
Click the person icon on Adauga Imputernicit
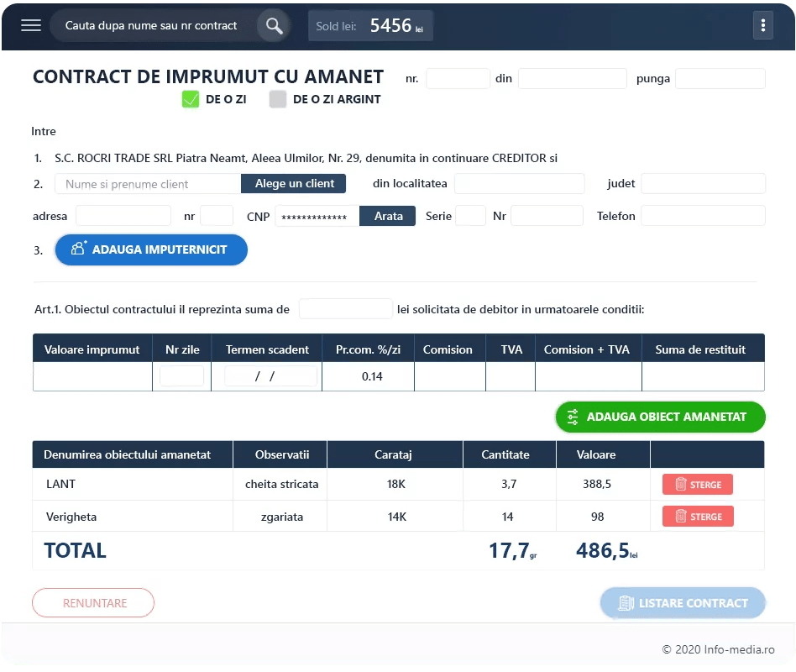79,248
